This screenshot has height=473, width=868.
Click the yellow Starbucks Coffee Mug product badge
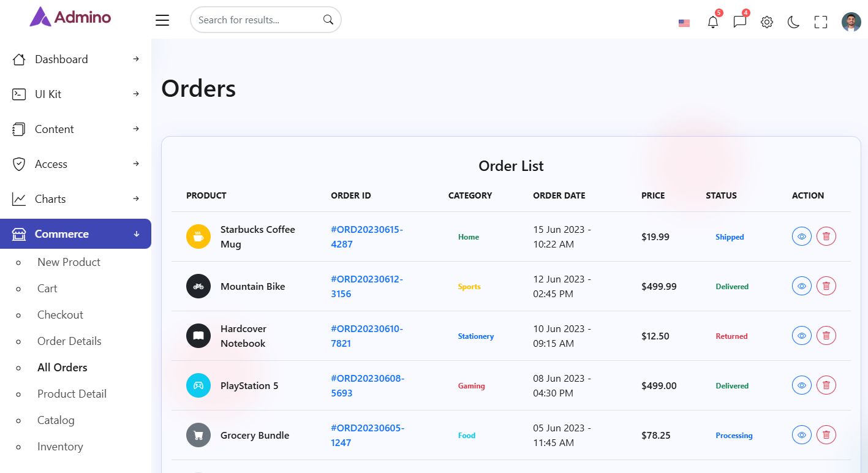[198, 236]
